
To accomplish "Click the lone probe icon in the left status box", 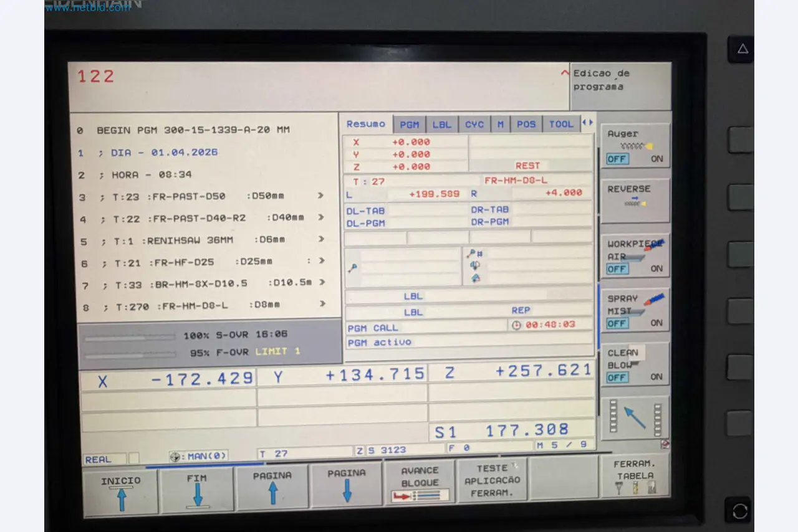I will [x=353, y=267].
